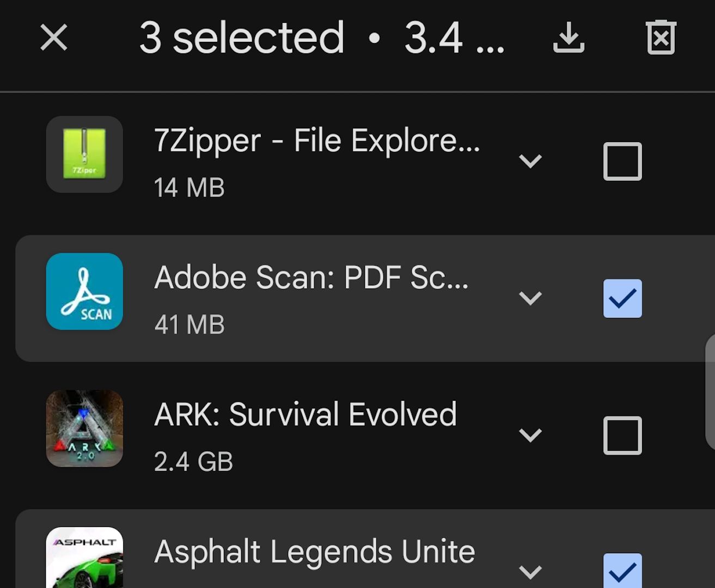Tap the ARK: Survival Evolved app icon
715x588 pixels.
pos(84,428)
